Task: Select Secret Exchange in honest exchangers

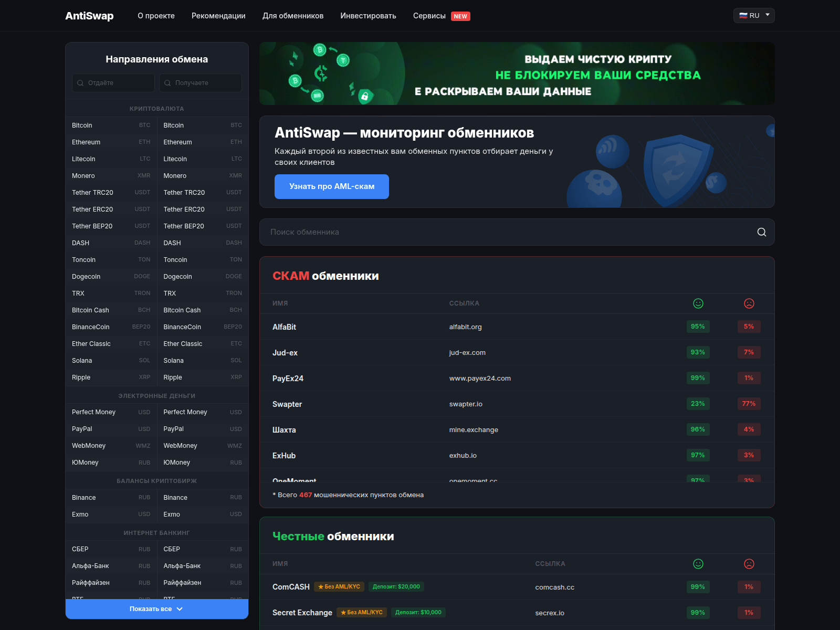Action: tap(302, 613)
